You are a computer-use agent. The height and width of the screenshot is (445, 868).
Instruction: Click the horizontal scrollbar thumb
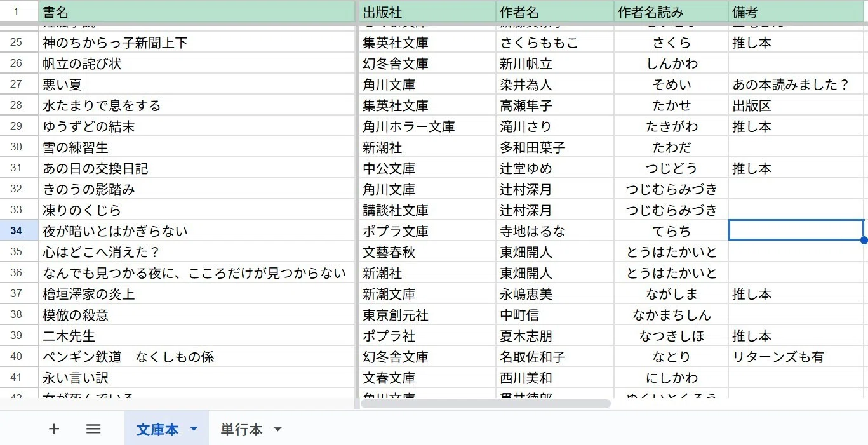(x=485, y=404)
